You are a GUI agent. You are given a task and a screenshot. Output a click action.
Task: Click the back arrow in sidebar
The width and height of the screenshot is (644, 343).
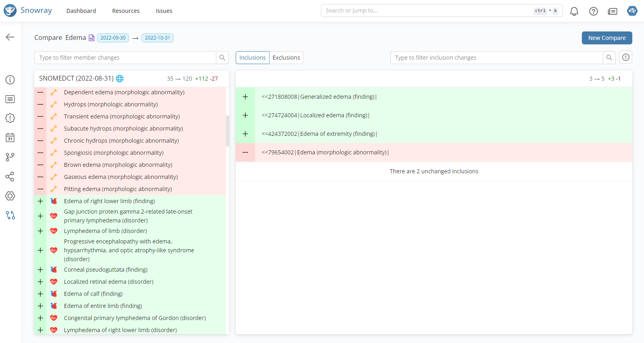(10, 37)
